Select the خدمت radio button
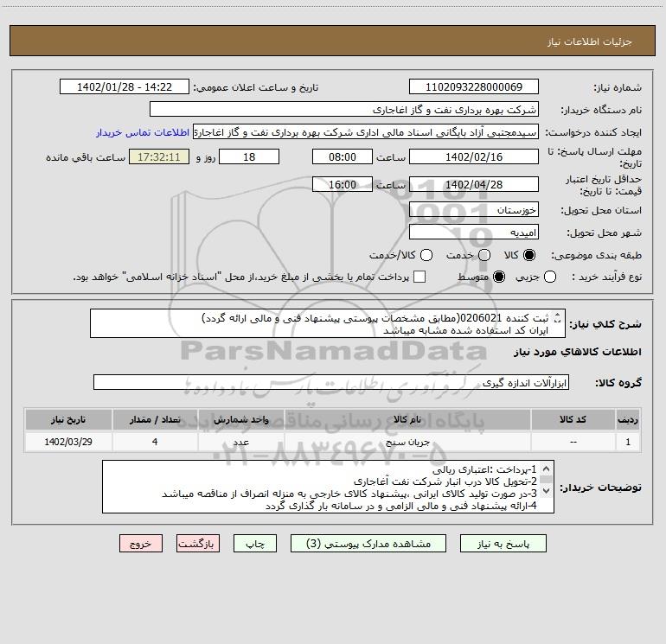 click(x=484, y=255)
